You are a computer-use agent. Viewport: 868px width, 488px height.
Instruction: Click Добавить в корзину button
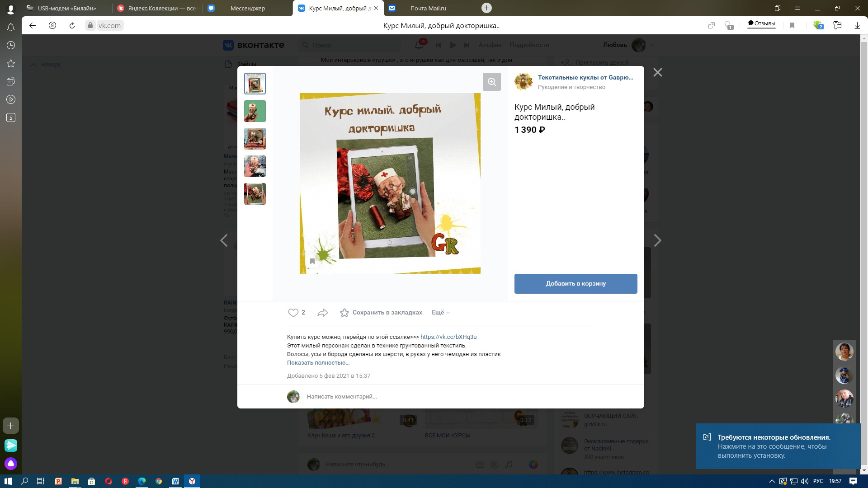[576, 283]
